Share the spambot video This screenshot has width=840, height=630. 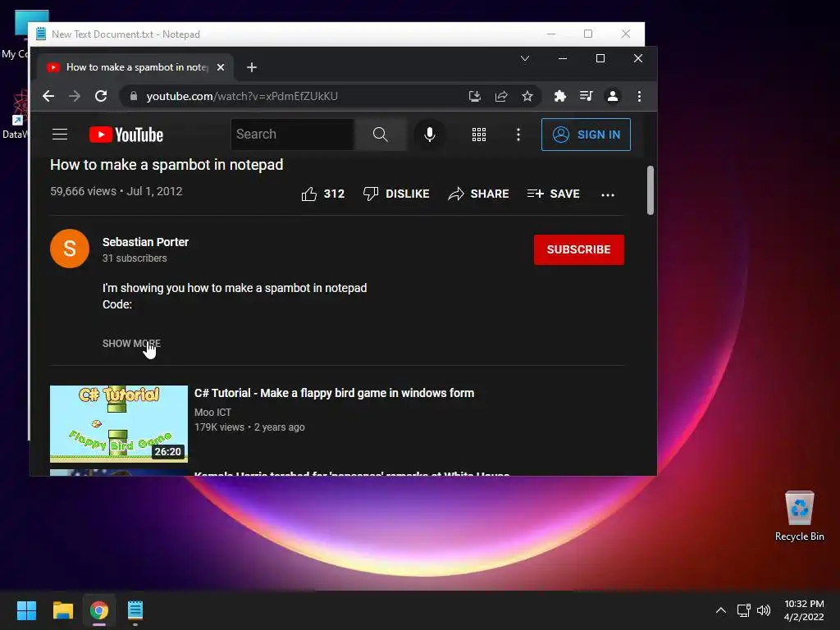point(478,194)
